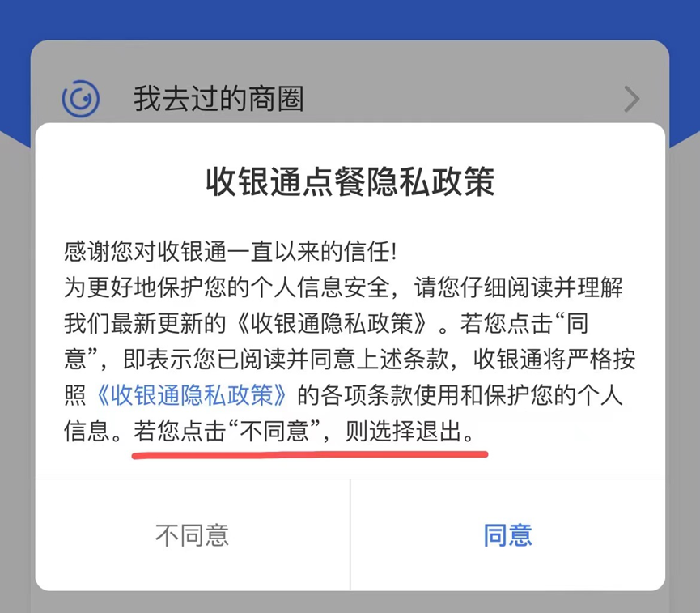Open the blue 《收银通隐私政策》 link

point(191,395)
